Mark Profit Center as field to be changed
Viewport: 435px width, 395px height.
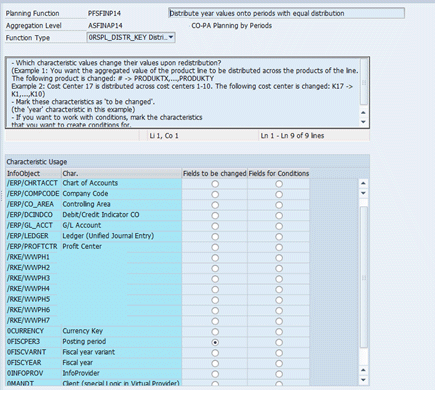coord(215,247)
